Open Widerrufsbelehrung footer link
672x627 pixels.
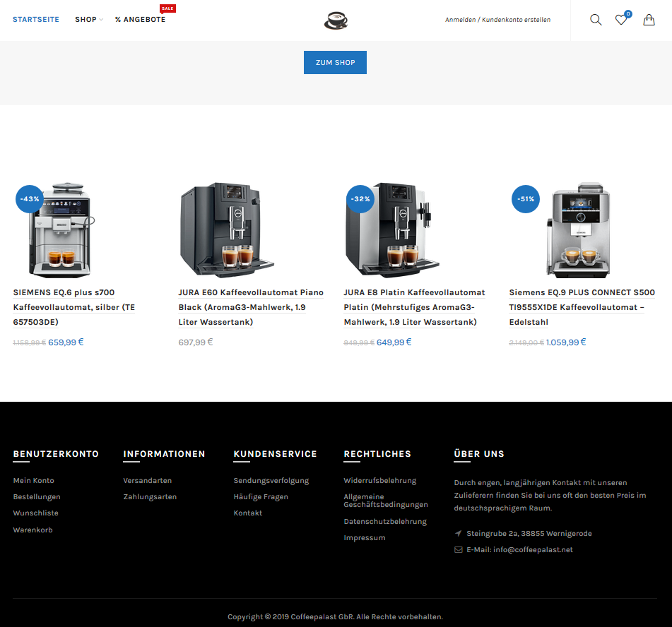[x=380, y=481]
